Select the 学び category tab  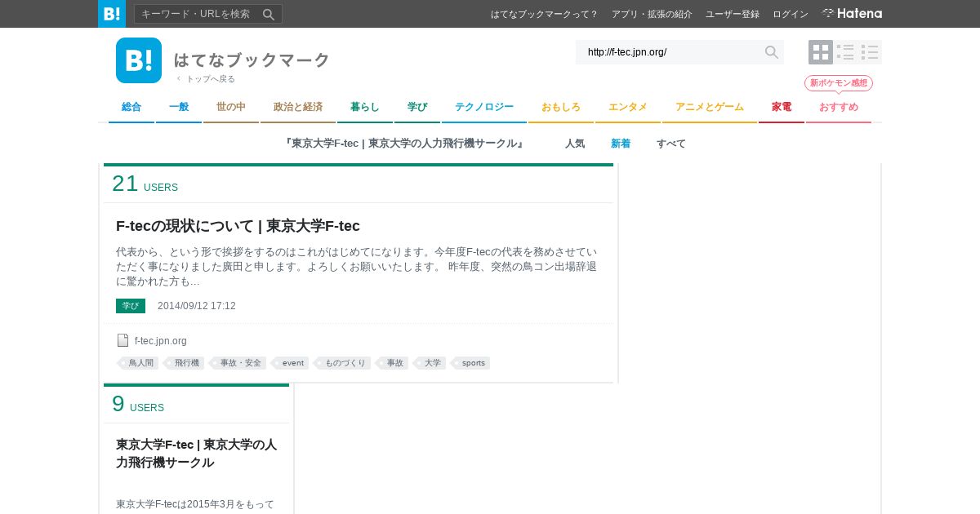(417, 107)
